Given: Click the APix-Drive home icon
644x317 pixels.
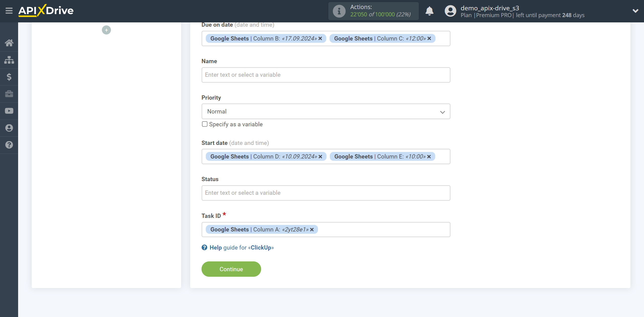Looking at the screenshot, I should (x=9, y=43).
